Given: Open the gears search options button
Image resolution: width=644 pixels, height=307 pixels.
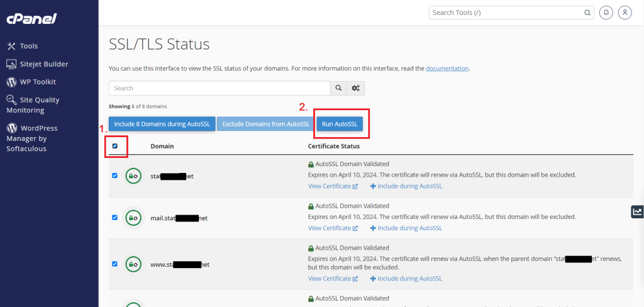Looking at the screenshot, I should coord(356,88).
